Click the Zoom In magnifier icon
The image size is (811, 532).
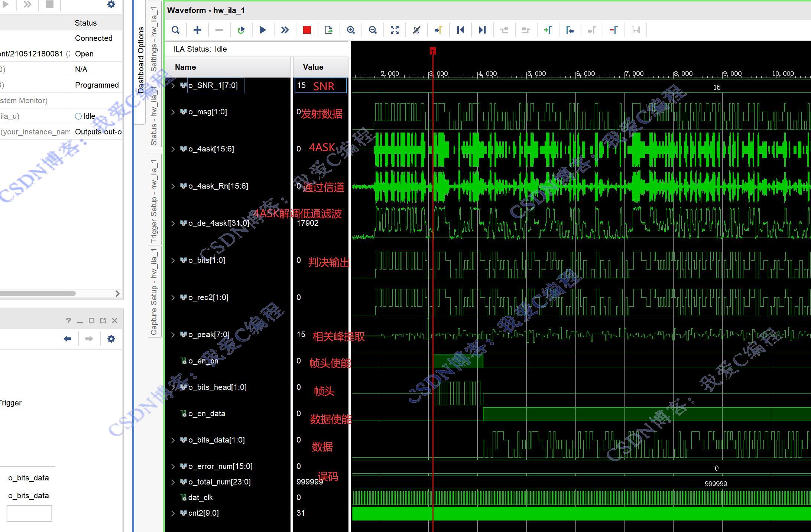tap(351, 30)
